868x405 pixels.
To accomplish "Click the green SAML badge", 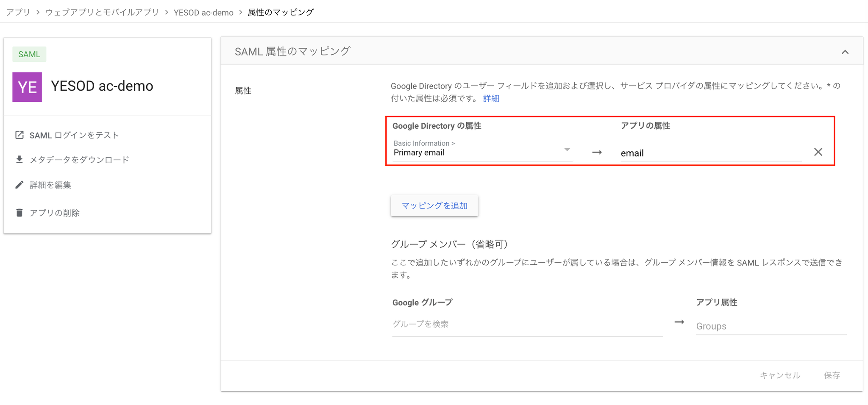I will (29, 54).
